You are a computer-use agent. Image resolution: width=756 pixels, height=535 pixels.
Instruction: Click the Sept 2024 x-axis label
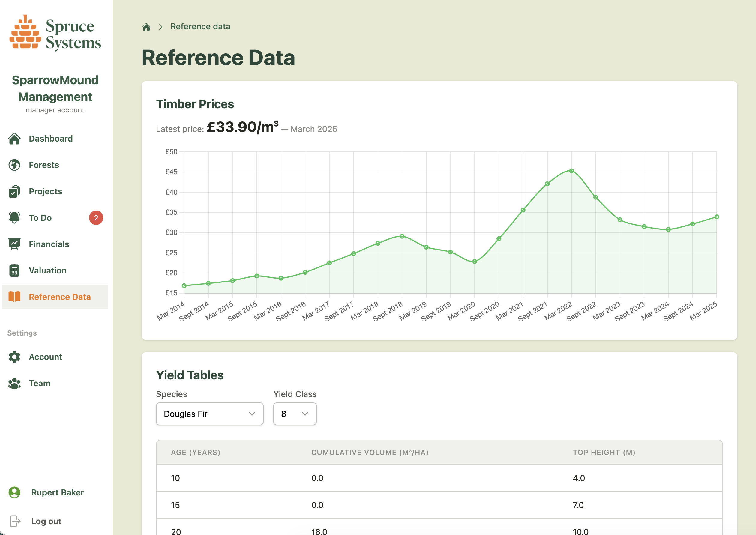pyautogui.click(x=679, y=311)
